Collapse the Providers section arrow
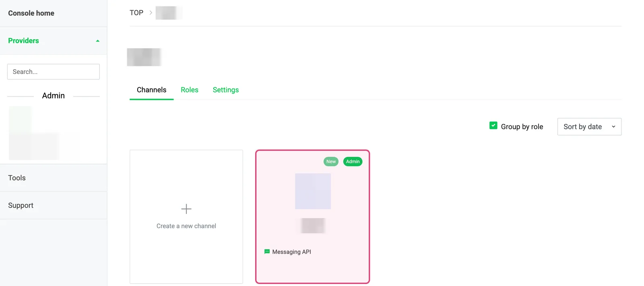This screenshot has height=286, width=644. coord(97,41)
